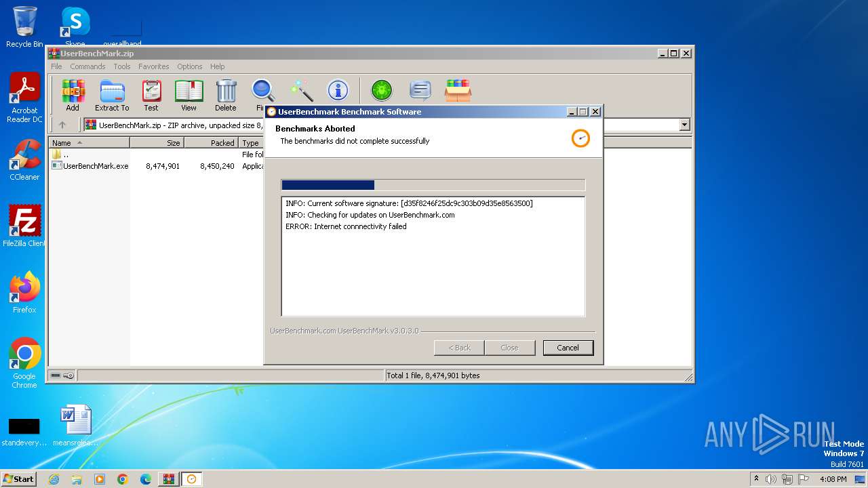The height and width of the screenshot is (488, 868).
Task: Open the File menu in WinRAR
Action: [56, 66]
